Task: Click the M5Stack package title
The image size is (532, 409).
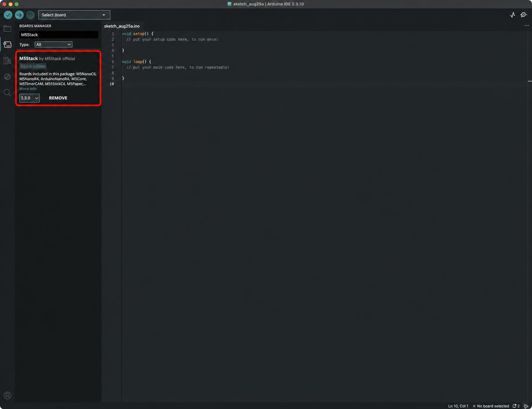Action: coord(29,58)
